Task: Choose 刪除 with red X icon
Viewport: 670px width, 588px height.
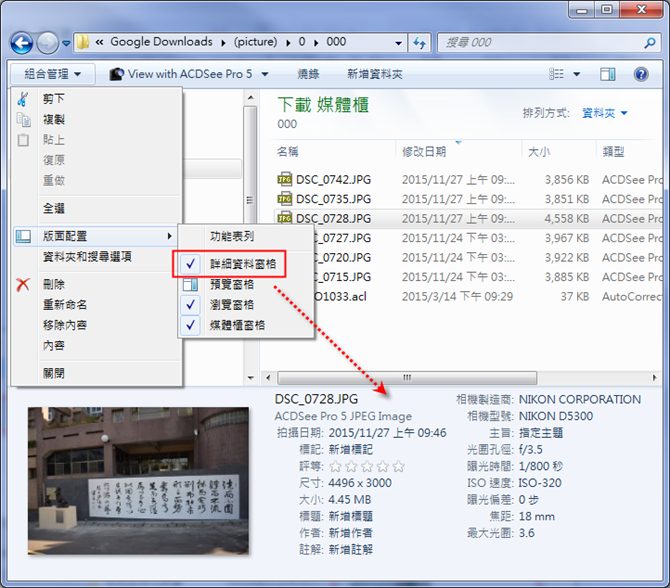Action: point(96,284)
